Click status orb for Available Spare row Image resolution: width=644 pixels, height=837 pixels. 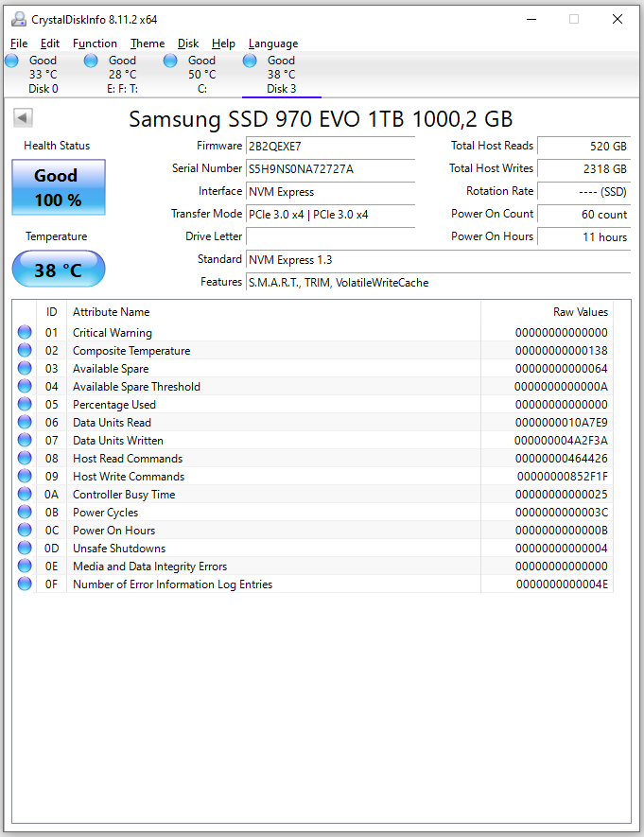pos(25,368)
